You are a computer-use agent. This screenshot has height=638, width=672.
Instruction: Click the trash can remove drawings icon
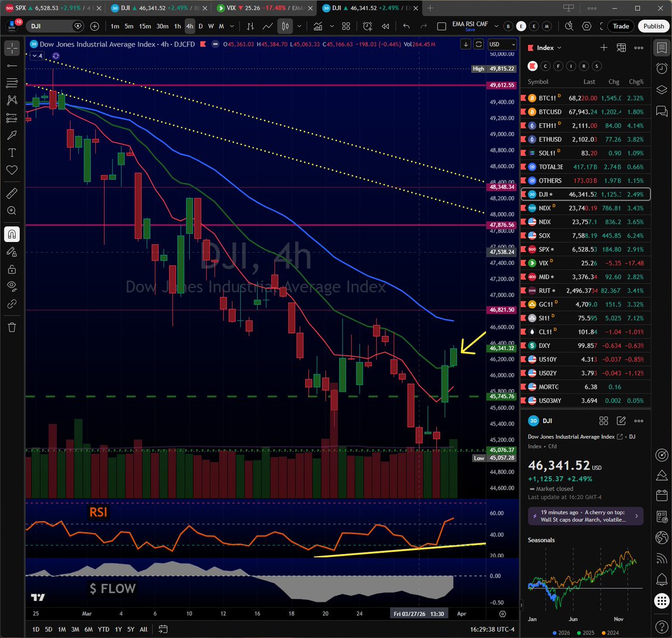pyautogui.click(x=12, y=327)
